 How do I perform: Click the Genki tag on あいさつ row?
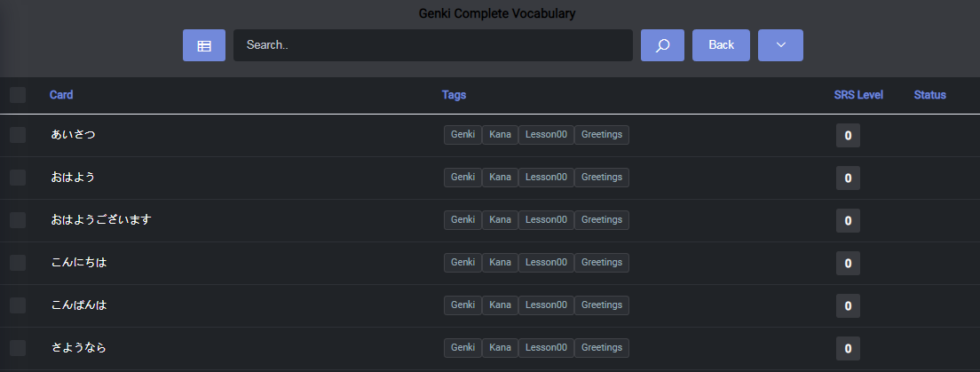[462, 135]
